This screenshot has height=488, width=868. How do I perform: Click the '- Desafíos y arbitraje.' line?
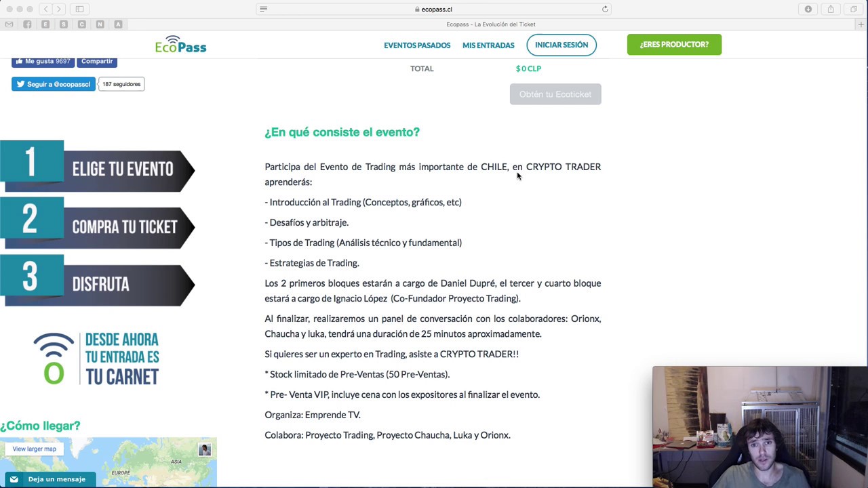pyautogui.click(x=307, y=222)
